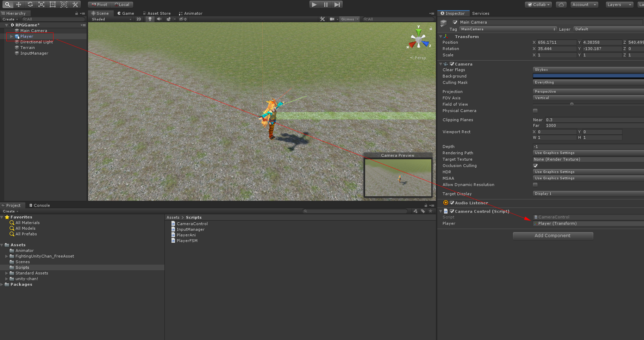Image resolution: width=644 pixels, height=340 pixels.
Task: Select the Scene tab
Action: 100,13
